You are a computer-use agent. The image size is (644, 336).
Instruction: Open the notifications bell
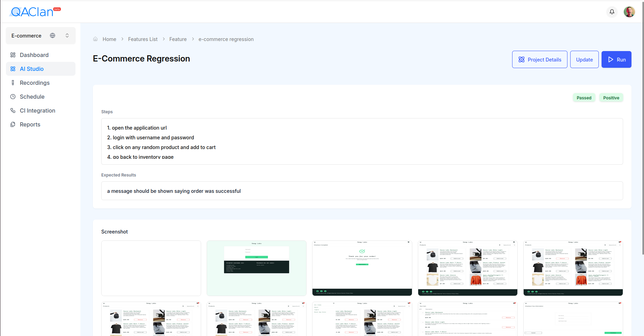[612, 12]
